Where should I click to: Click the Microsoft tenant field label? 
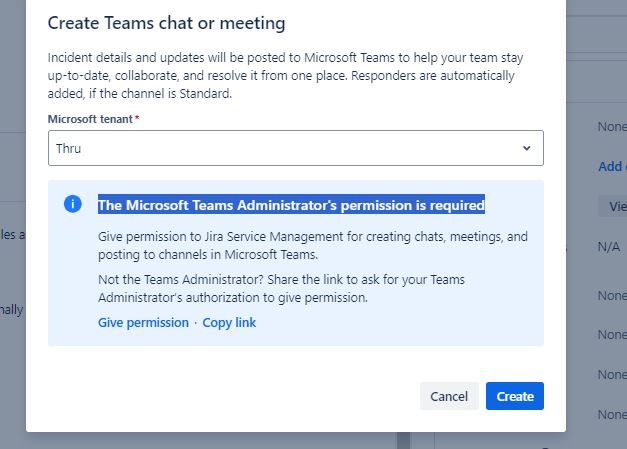90,119
